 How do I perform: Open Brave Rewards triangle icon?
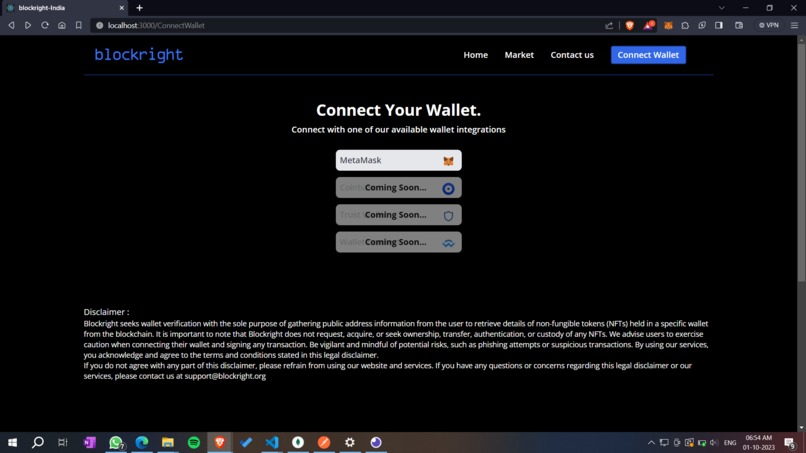tap(649, 25)
